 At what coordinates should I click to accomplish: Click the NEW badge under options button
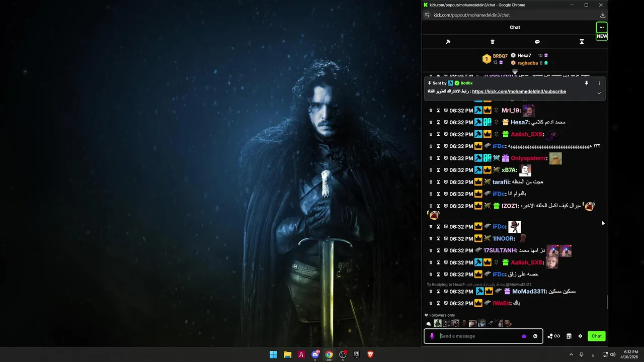pyautogui.click(x=602, y=36)
